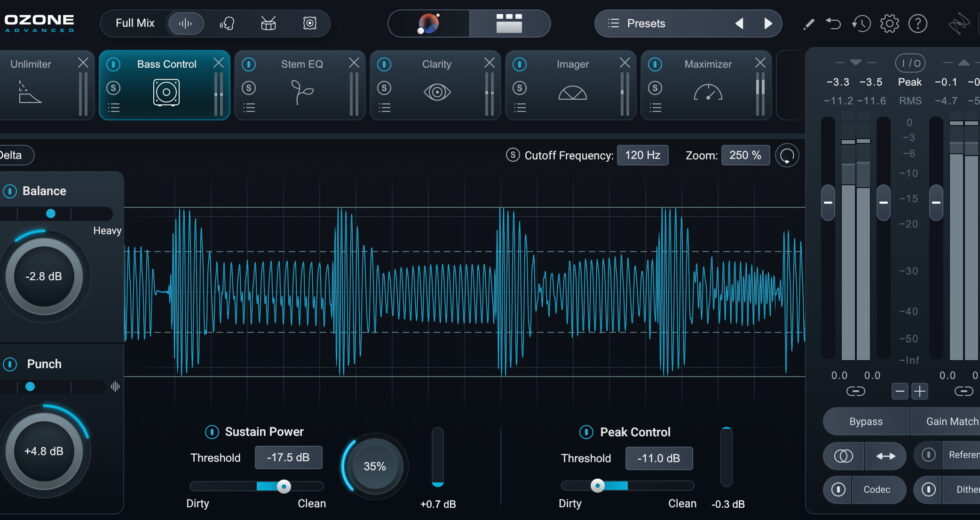Select the drums focus icon

[x=268, y=24]
